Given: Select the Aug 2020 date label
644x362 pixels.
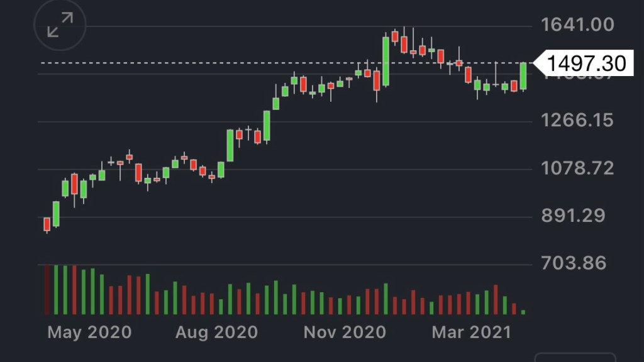Looking at the screenshot, I should pyautogui.click(x=216, y=332).
